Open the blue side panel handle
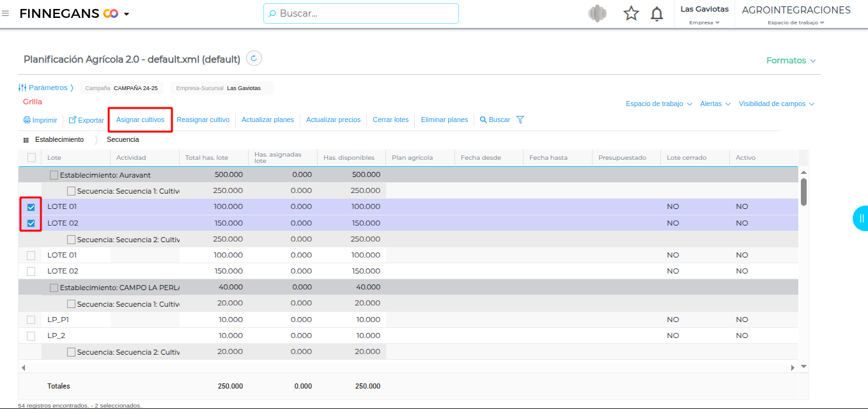This screenshot has width=868, height=409. coord(860,219)
